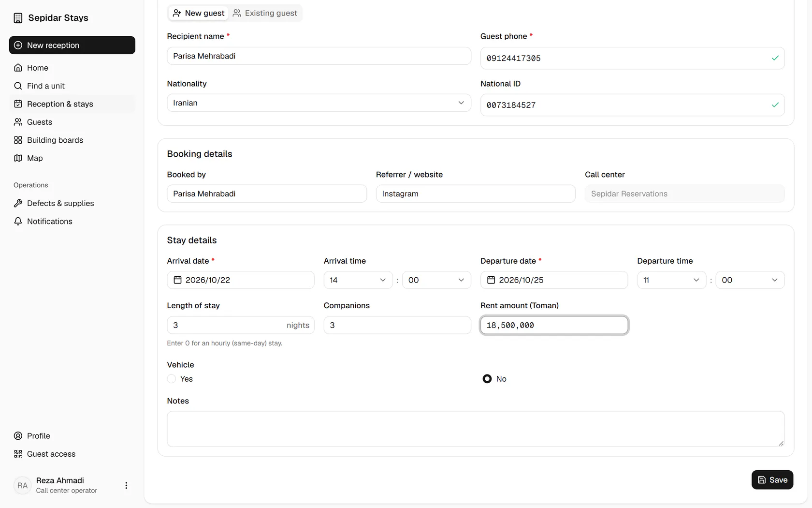812x508 pixels.
Task: Open the Departure time hour dropdown showing 11
Action: 672,280
